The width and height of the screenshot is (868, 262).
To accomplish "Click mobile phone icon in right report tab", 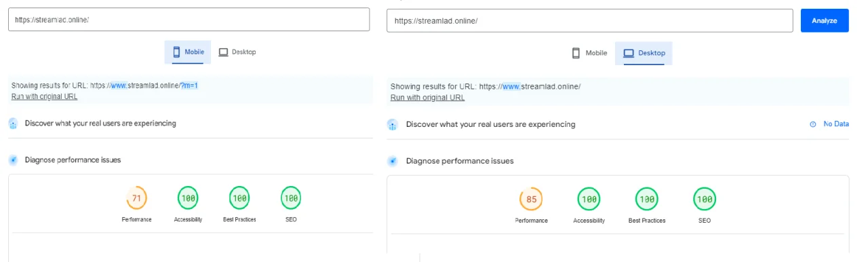I will coord(576,53).
